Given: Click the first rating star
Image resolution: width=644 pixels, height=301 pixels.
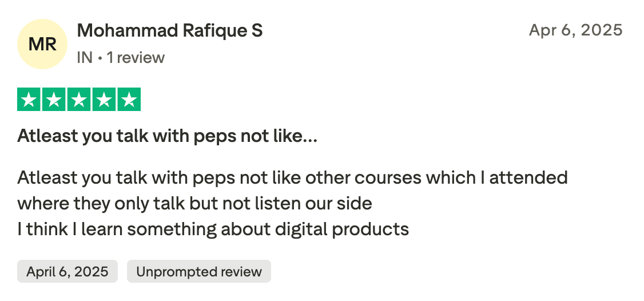Looking at the screenshot, I should [x=29, y=100].
